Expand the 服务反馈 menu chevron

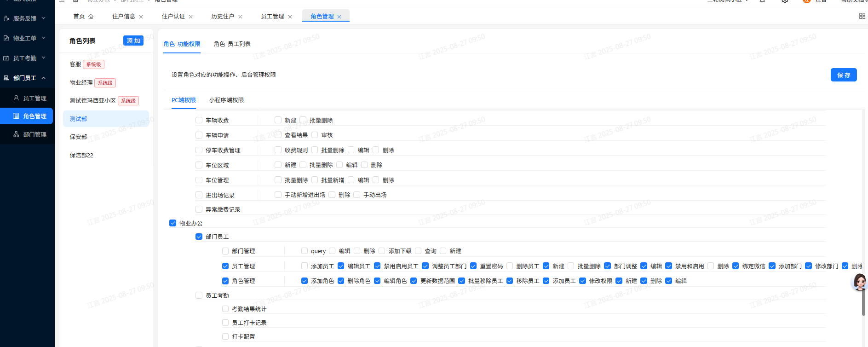tap(44, 18)
